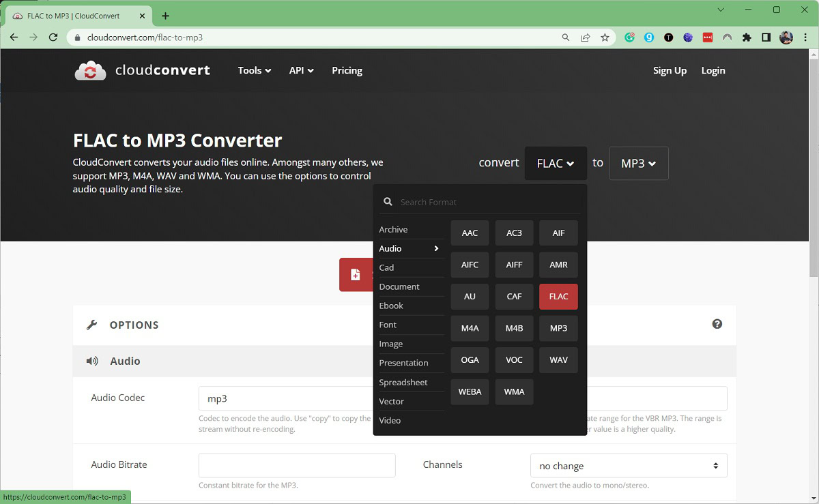Click the help question mark icon in Options
The width and height of the screenshot is (819, 504).
(x=717, y=324)
